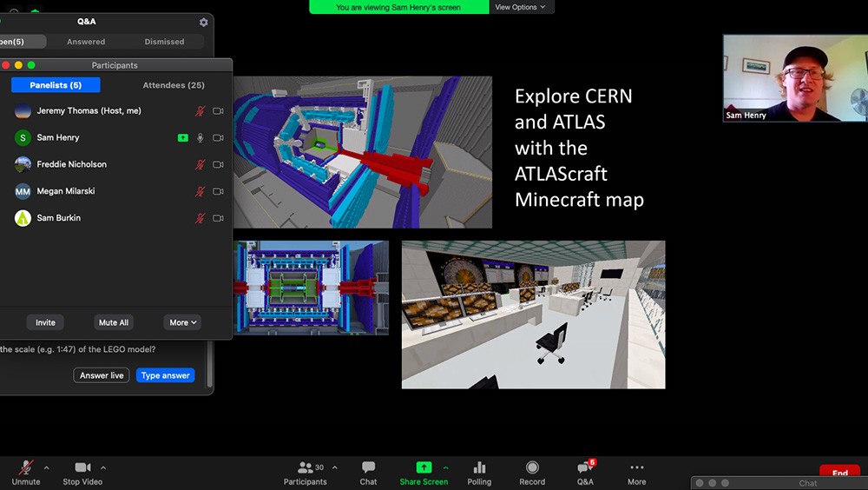
Task: Click Sam Henry video camera icon
Action: click(x=218, y=137)
